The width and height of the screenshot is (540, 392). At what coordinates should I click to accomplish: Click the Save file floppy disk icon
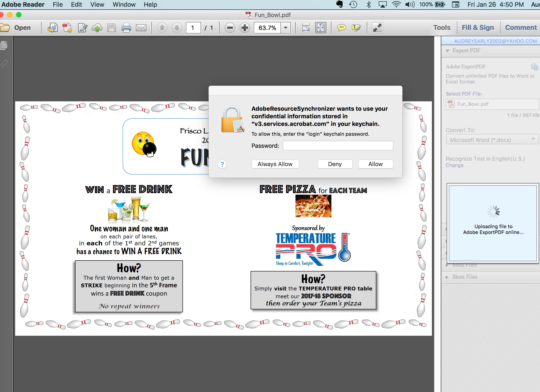(111, 28)
